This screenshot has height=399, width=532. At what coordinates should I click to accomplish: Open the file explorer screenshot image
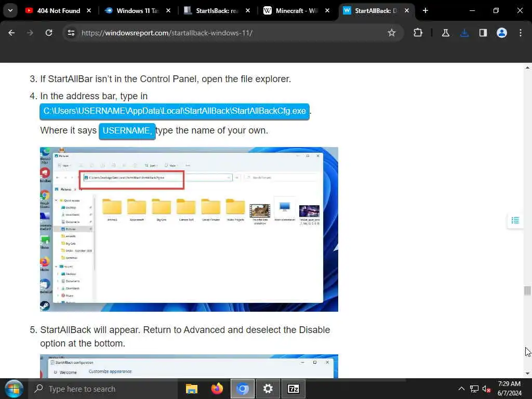(189, 229)
